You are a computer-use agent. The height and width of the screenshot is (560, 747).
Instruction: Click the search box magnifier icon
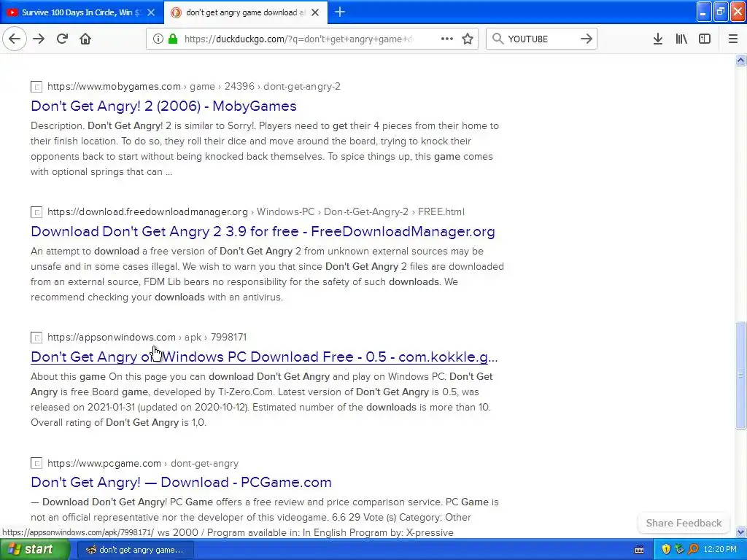pos(498,39)
